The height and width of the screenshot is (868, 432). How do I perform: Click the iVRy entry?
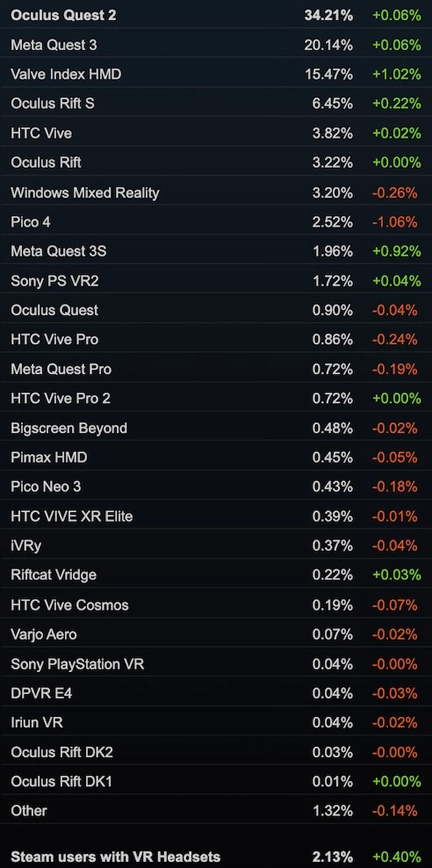click(x=216, y=546)
